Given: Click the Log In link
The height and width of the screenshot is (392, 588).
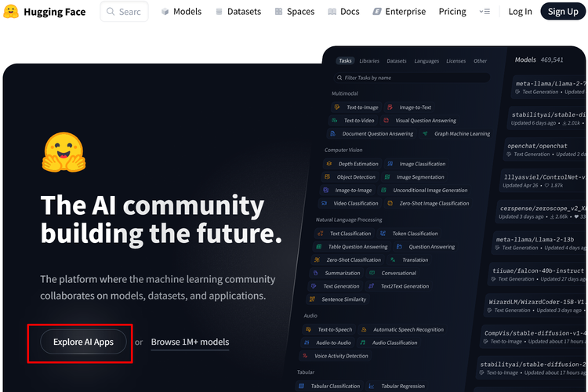Looking at the screenshot, I should pos(520,12).
